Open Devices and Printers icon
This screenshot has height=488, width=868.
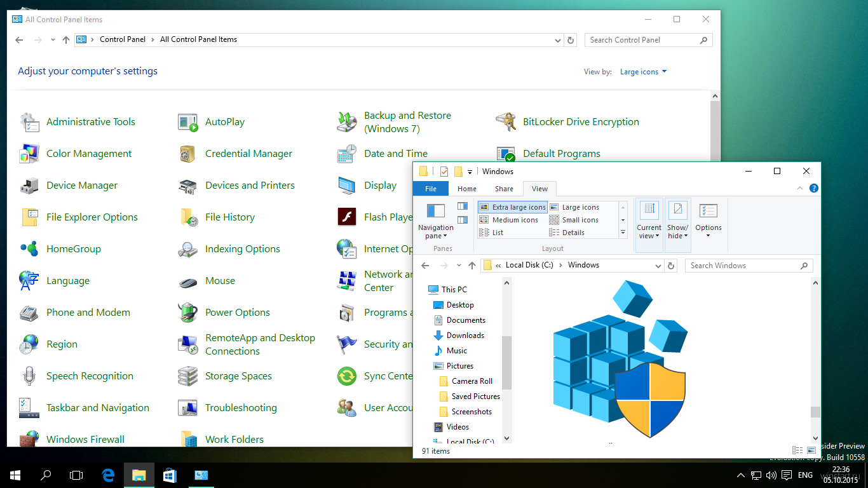pyautogui.click(x=188, y=186)
